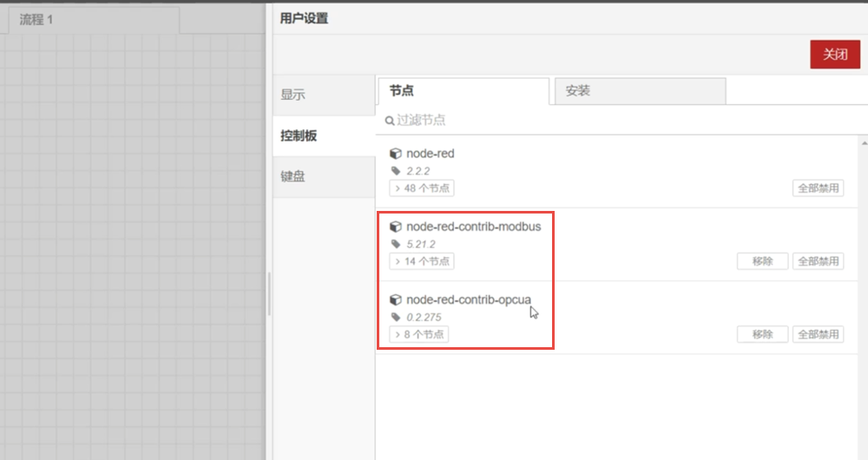This screenshot has width=868, height=460.
Task: Click the version tag icon next to 2.2.2
Action: click(396, 170)
